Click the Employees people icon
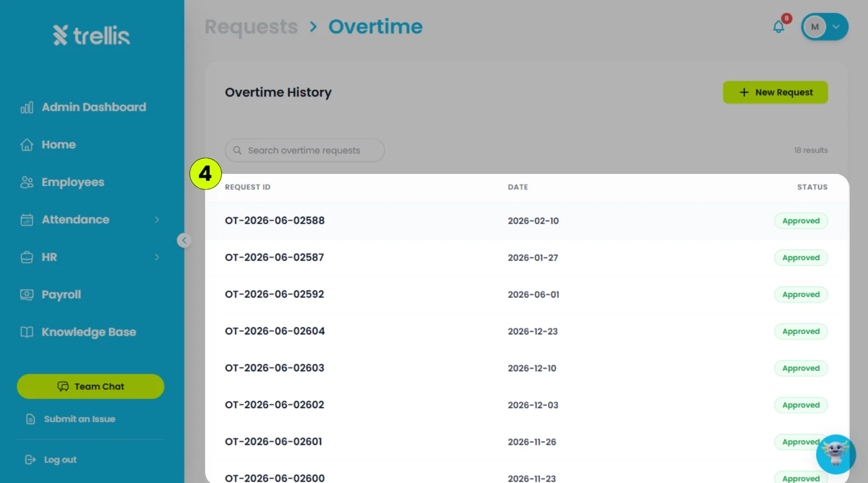 click(x=27, y=182)
